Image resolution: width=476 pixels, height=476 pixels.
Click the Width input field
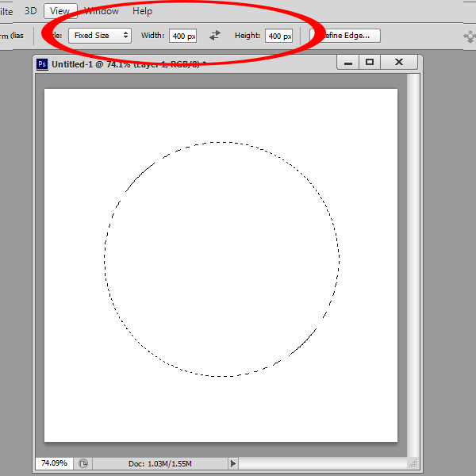coord(182,36)
